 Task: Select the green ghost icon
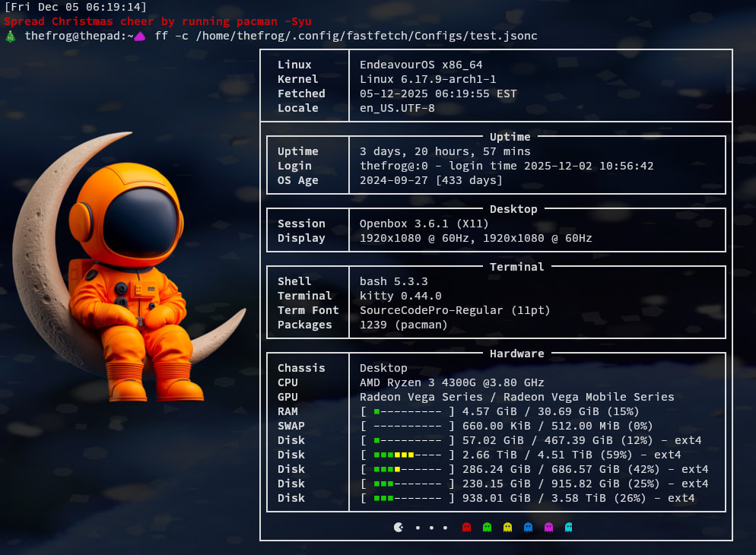(x=488, y=527)
